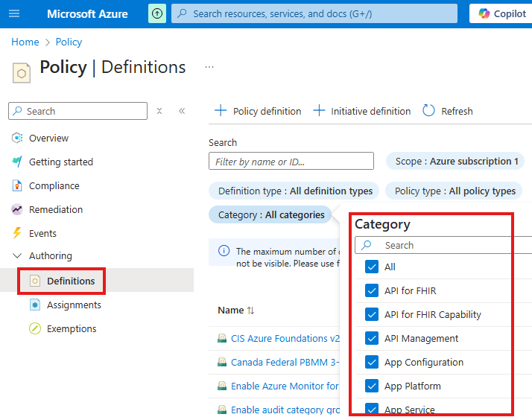Clear the sidebar search with the X icon

[x=159, y=111]
